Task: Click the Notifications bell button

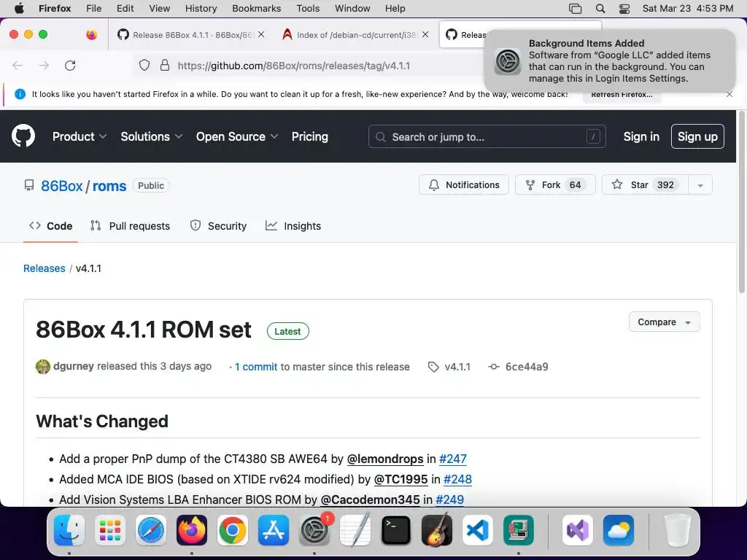Action: coord(463,184)
